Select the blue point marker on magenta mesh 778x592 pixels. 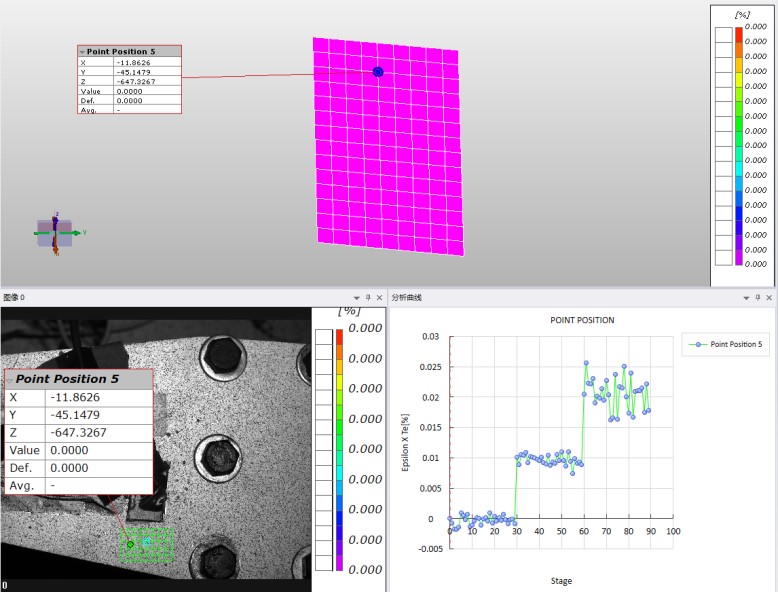click(x=378, y=72)
